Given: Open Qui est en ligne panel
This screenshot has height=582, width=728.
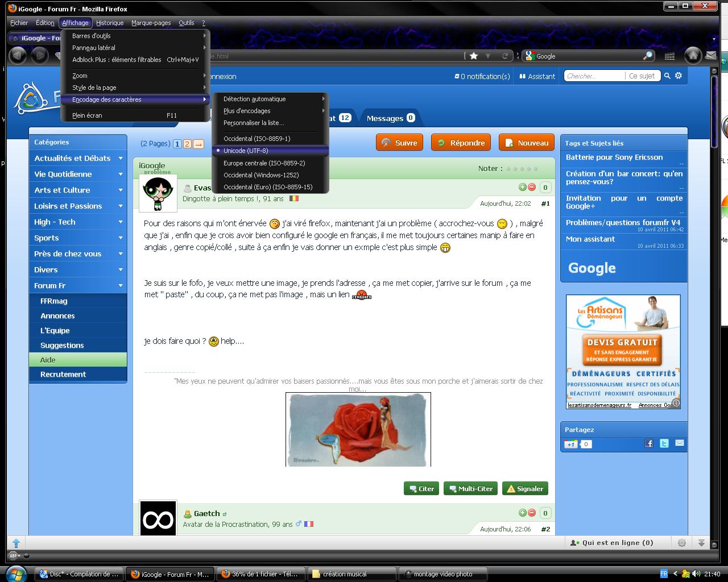Looking at the screenshot, I should [611, 543].
